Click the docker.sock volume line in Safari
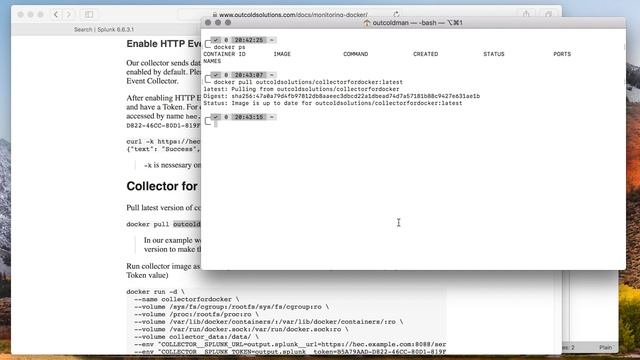Image resolution: width=640 pixels, height=360 pixels. (x=241, y=329)
